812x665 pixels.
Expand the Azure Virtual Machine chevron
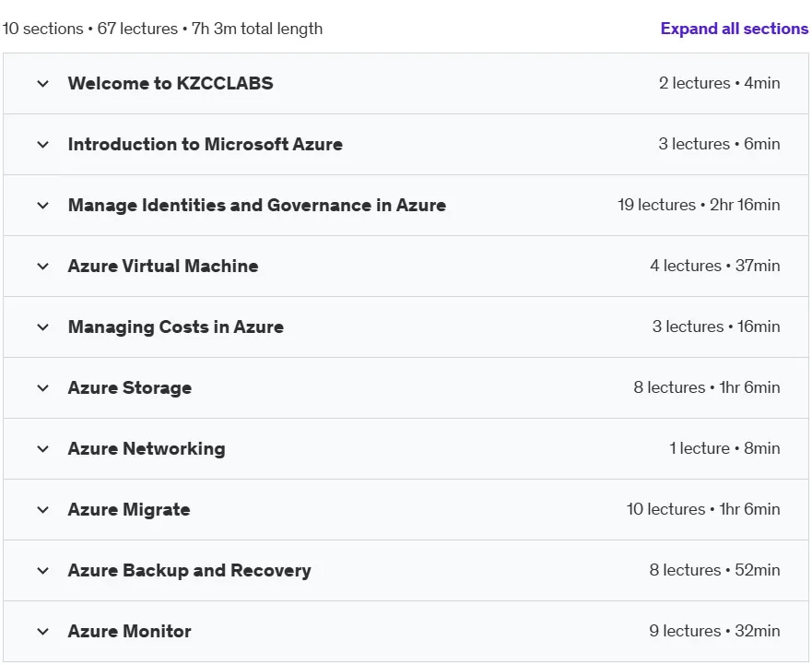click(x=43, y=267)
